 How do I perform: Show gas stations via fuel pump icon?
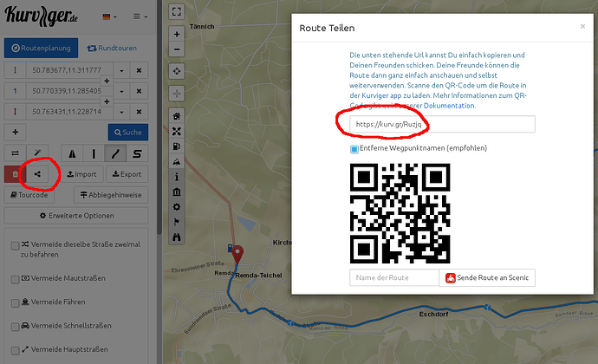pyautogui.click(x=177, y=146)
